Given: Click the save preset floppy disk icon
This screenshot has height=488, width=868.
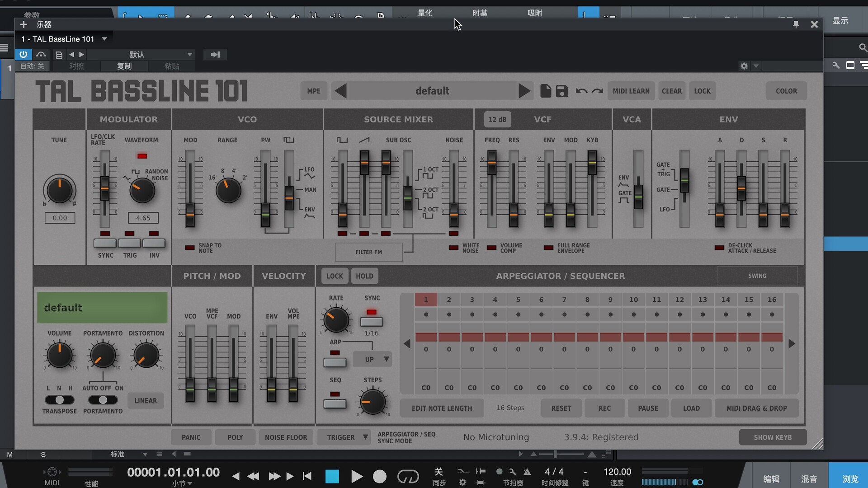Looking at the screenshot, I should coord(562,91).
